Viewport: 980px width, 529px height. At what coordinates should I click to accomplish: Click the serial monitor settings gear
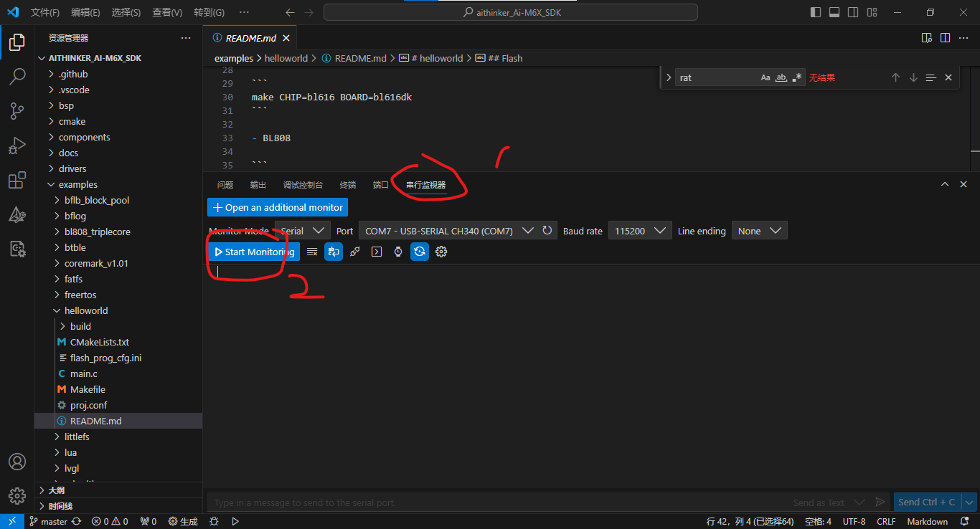click(x=441, y=252)
